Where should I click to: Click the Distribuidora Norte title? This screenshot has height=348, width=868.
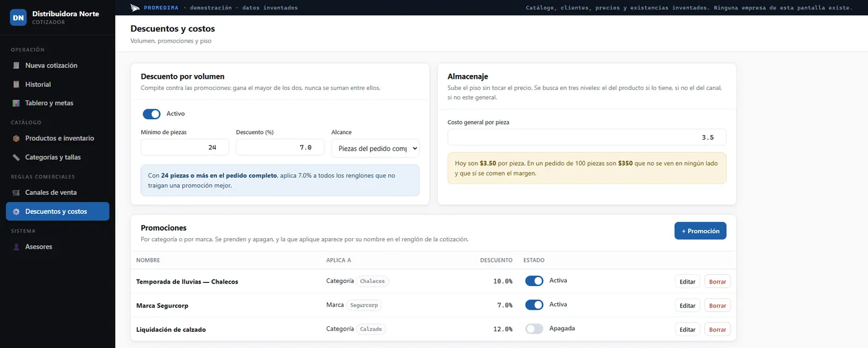(66, 13)
